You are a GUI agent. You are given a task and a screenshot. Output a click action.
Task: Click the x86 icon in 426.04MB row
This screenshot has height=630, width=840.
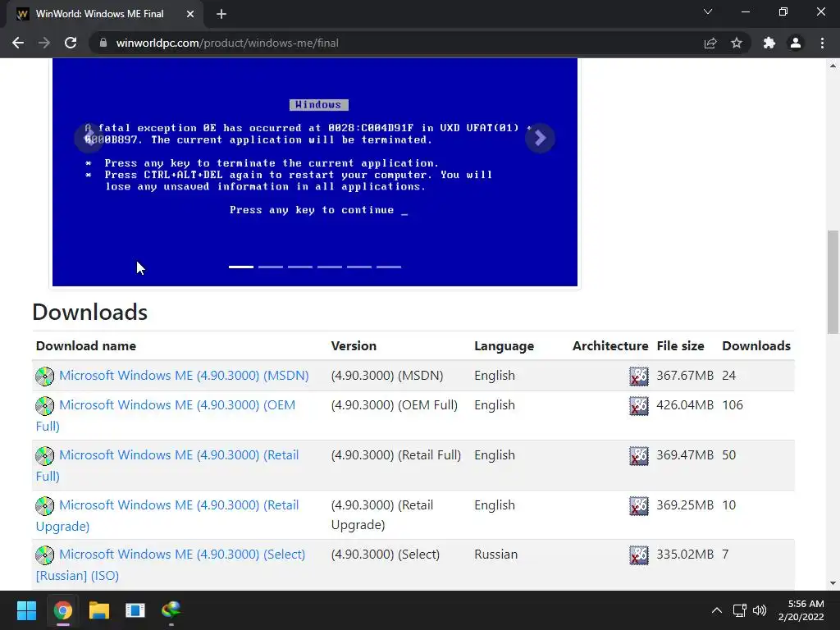638,406
